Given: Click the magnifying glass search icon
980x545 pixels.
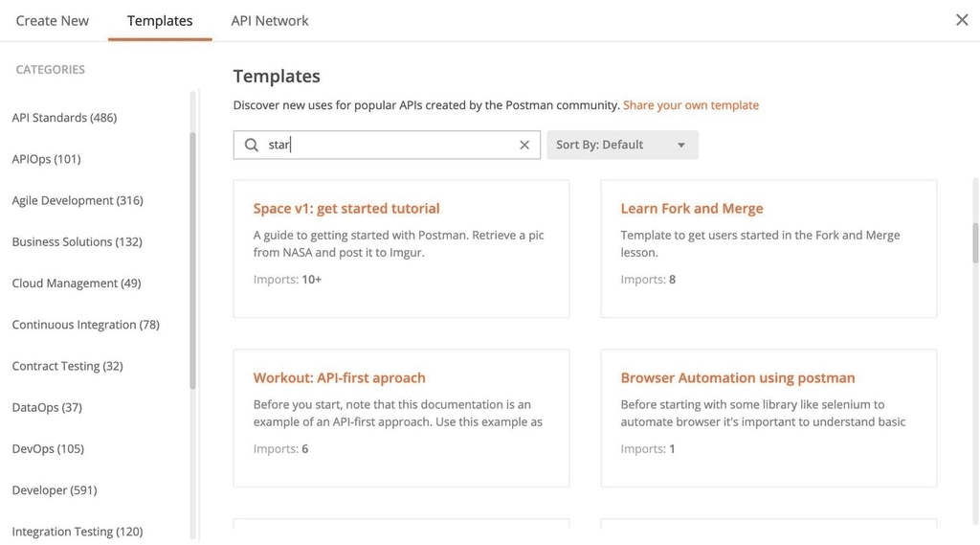Looking at the screenshot, I should tap(252, 145).
